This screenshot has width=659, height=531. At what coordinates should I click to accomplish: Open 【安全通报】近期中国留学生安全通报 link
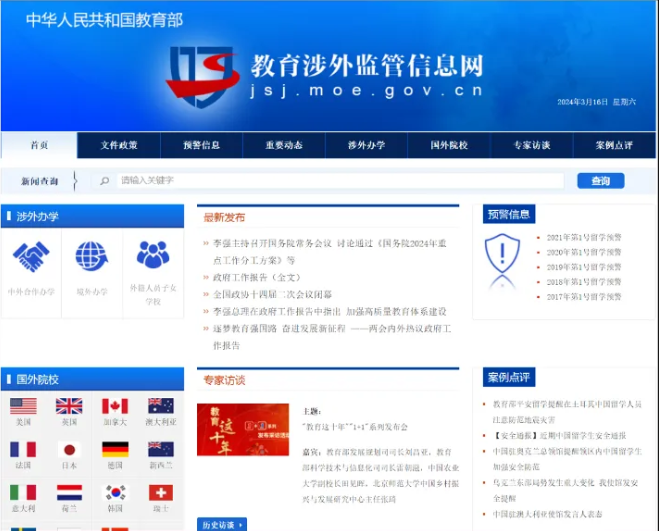559,436
